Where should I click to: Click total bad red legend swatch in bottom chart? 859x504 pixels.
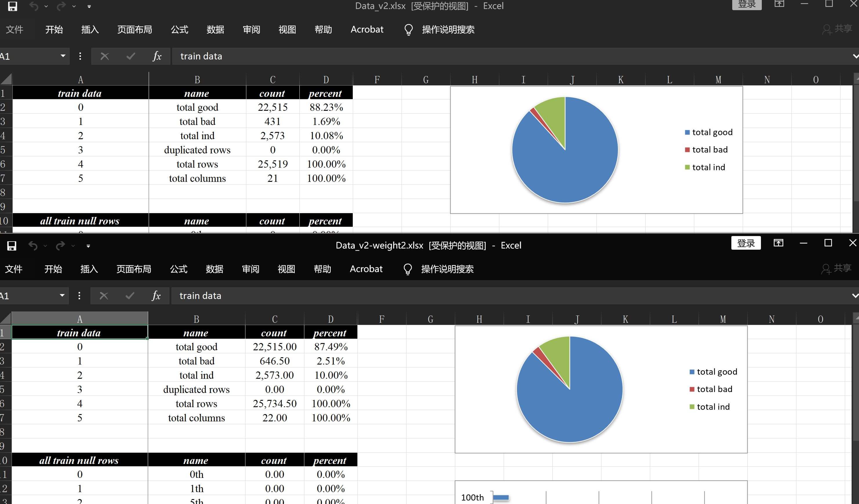[x=692, y=389]
